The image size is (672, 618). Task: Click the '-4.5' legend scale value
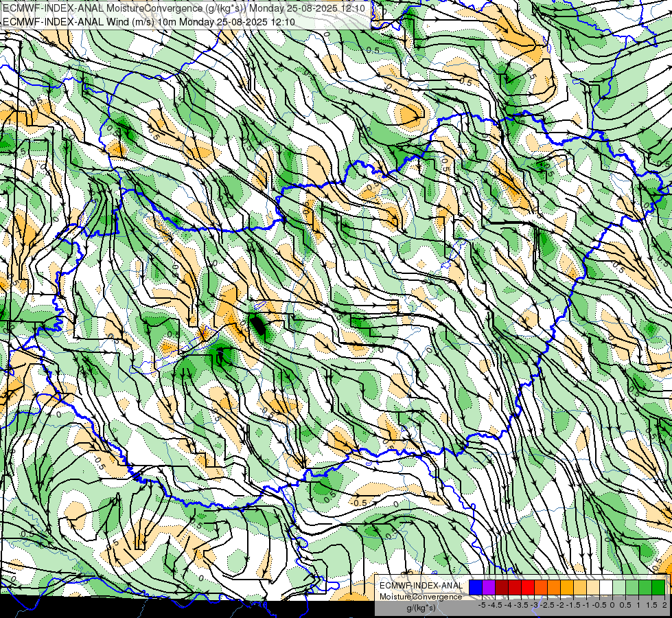[x=496, y=605]
